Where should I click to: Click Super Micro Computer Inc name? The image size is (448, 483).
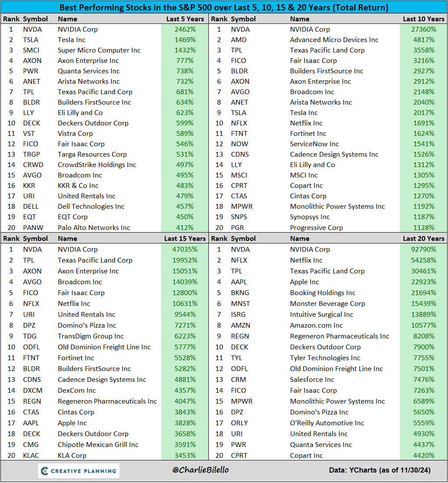(x=99, y=50)
